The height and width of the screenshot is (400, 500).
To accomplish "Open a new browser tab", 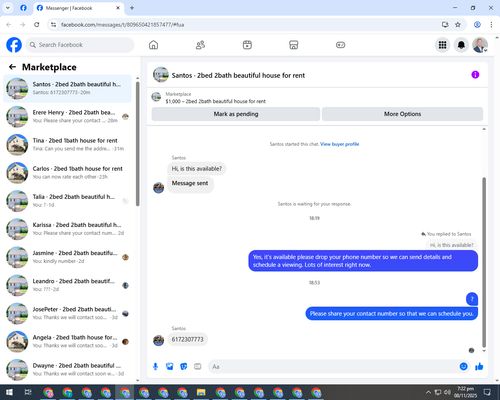I will tap(132, 8).
